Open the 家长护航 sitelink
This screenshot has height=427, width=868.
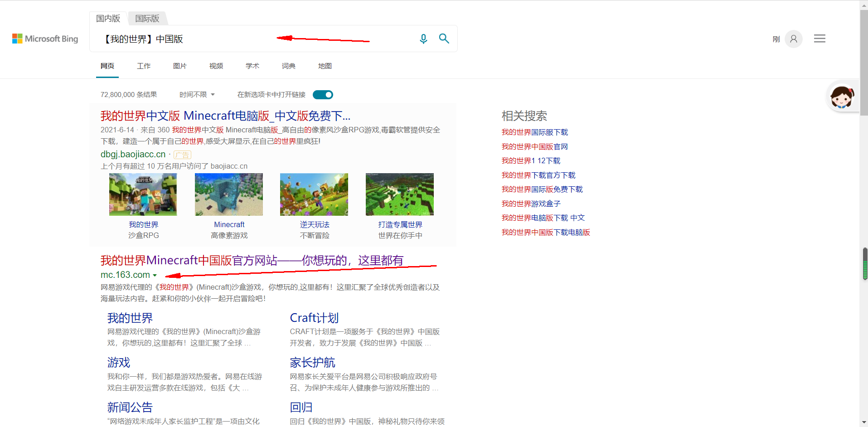pos(313,363)
